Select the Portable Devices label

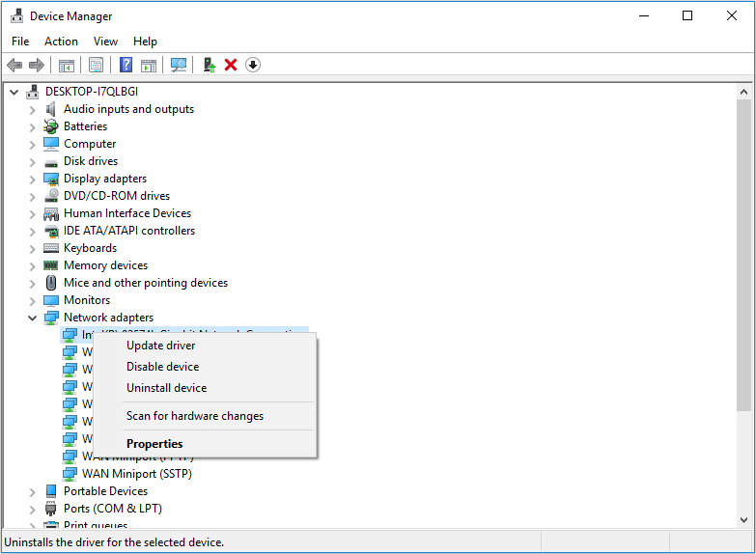105,491
